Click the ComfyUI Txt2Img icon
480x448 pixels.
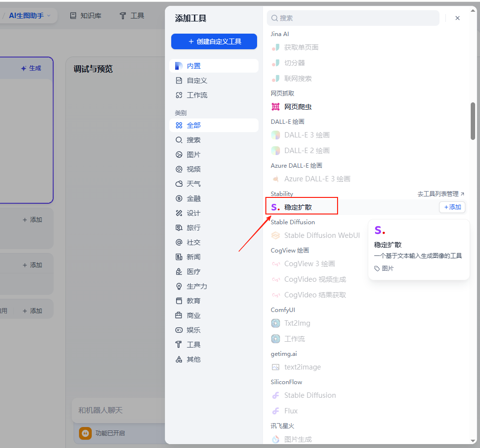276,323
